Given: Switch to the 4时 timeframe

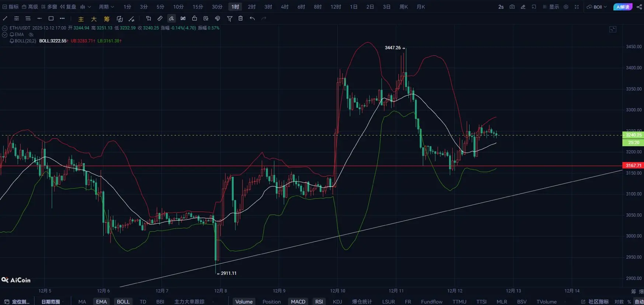Looking at the screenshot, I should point(285,7).
